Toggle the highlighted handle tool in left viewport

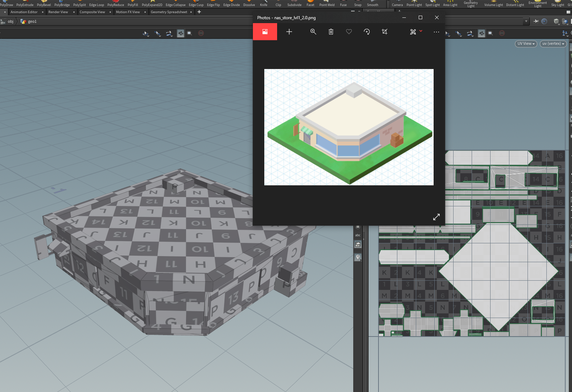181,33
